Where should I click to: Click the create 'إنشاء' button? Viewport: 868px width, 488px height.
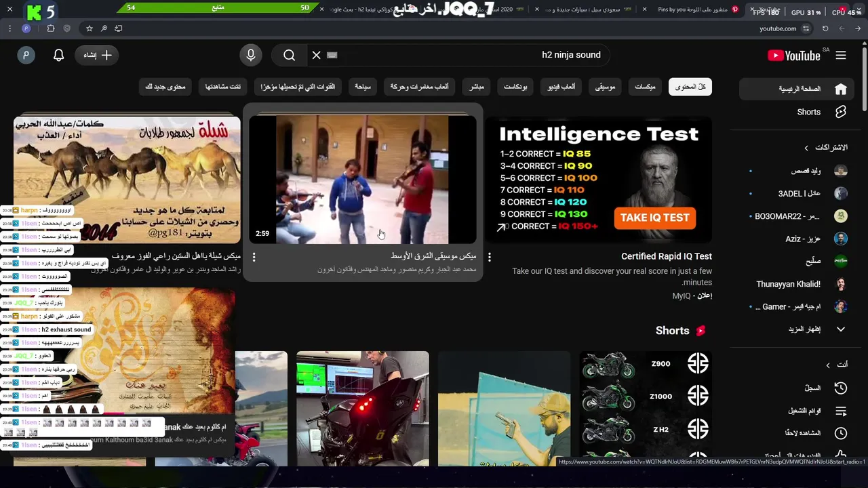(98, 56)
